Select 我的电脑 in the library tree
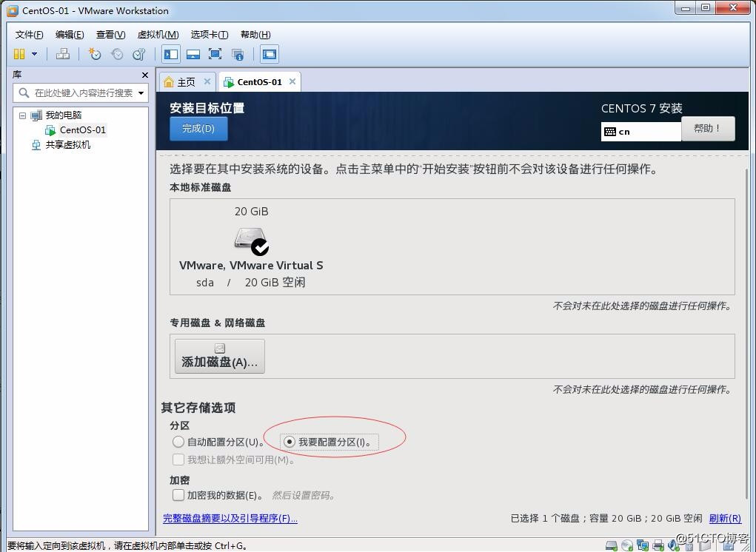 (63, 115)
